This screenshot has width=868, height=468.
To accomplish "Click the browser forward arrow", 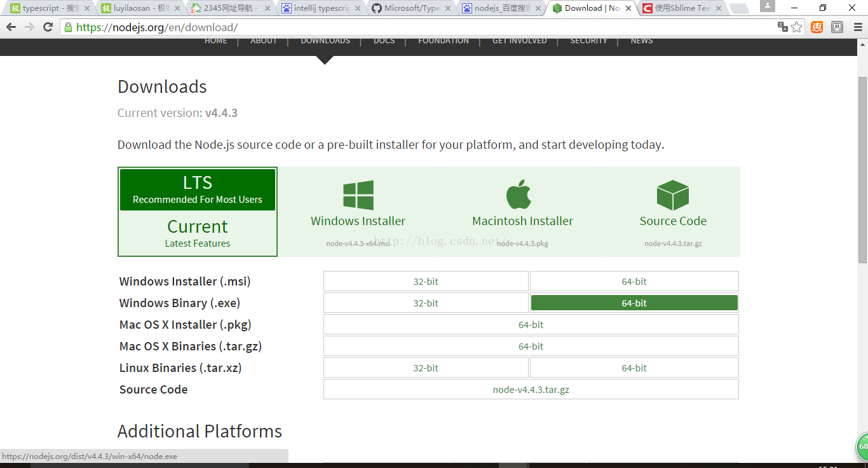I will [x=29, y=27].
